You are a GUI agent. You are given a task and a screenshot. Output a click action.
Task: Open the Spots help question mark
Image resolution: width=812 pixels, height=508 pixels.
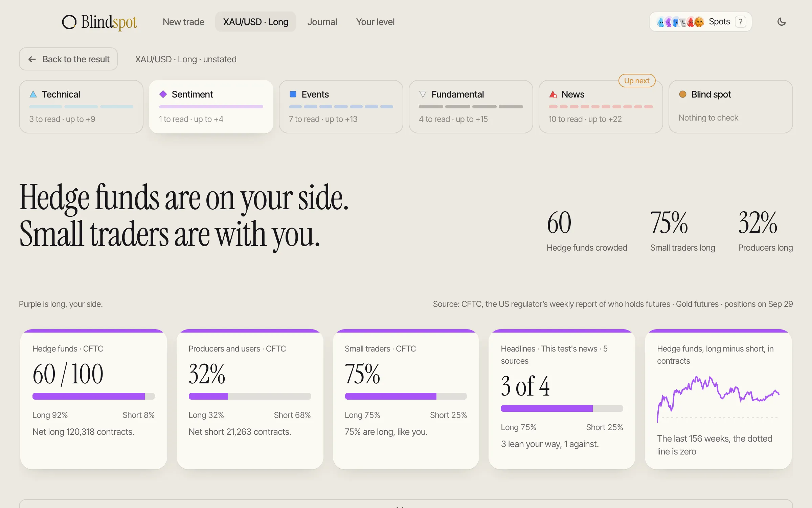(741, 22)
